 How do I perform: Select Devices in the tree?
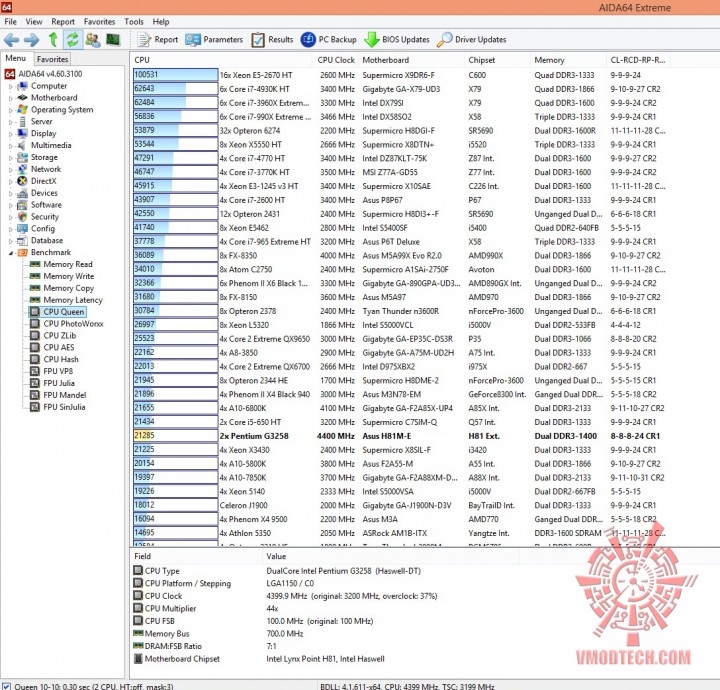[x=44, y=193]
